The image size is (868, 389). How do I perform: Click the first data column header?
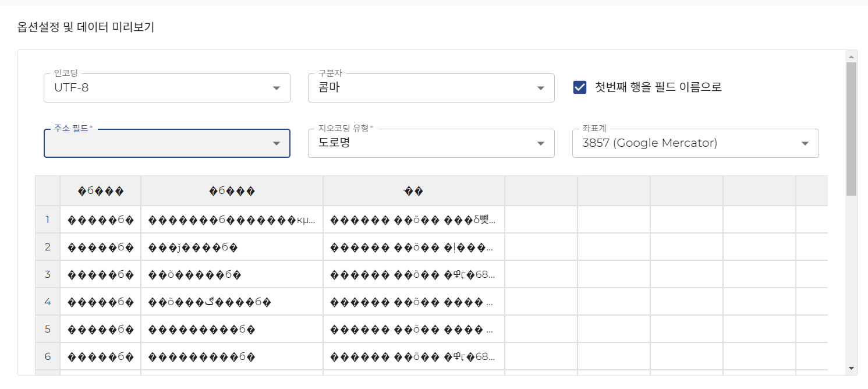101,190
